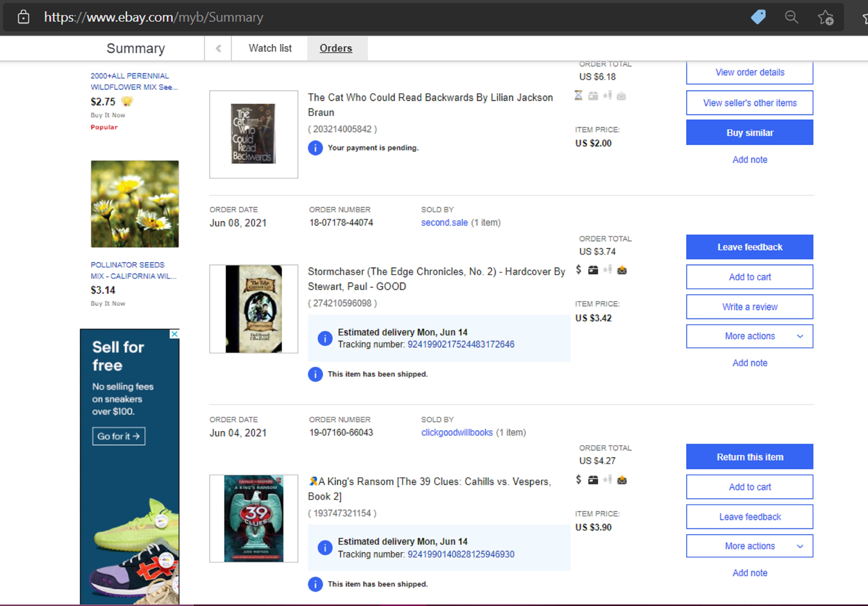Open seller second.sale profile link
Screen dimensions: 868x606
click(444, 223)
